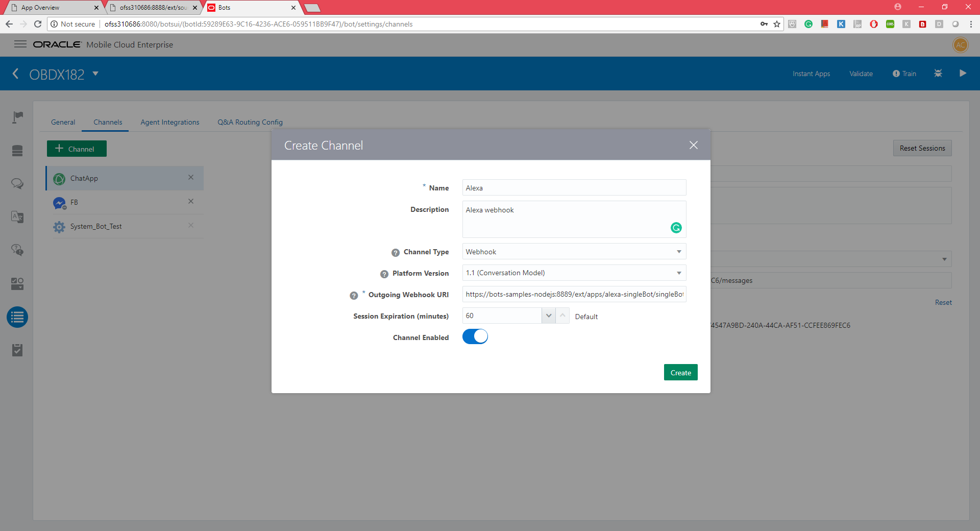Open the Resource Bundles translation icon
Image resolution: width=980 pixels, height=531 pixels.
point(17,217)
